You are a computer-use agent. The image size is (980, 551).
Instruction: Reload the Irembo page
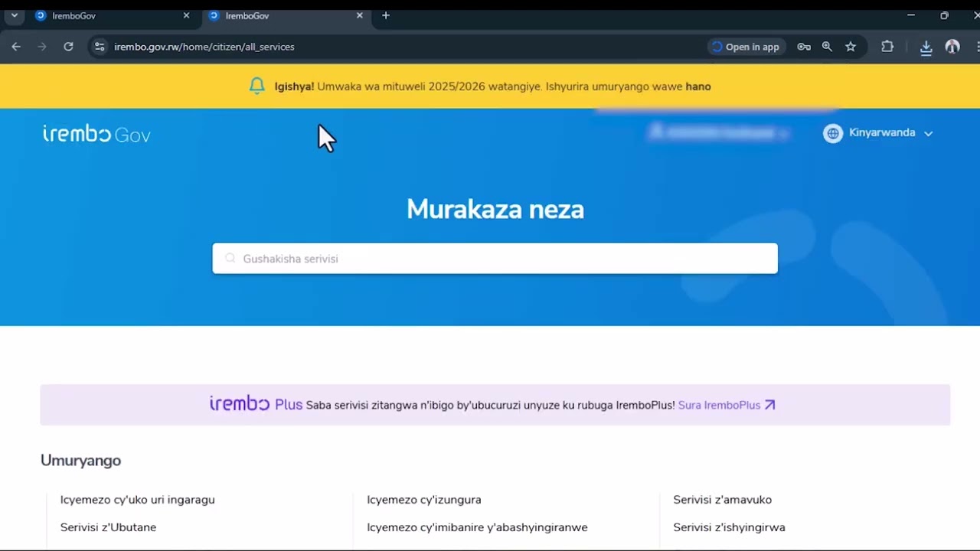coord(68,47)
